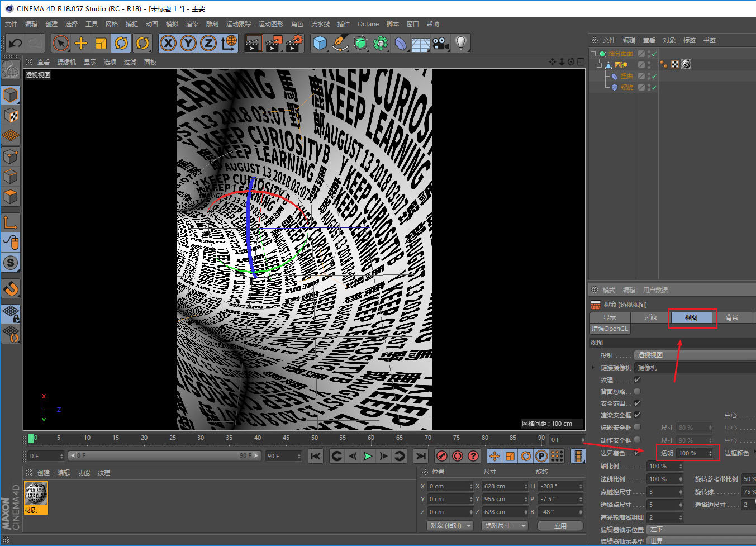
Task: Click frame 45 on the timeline ruler
Action: (286, 438)
